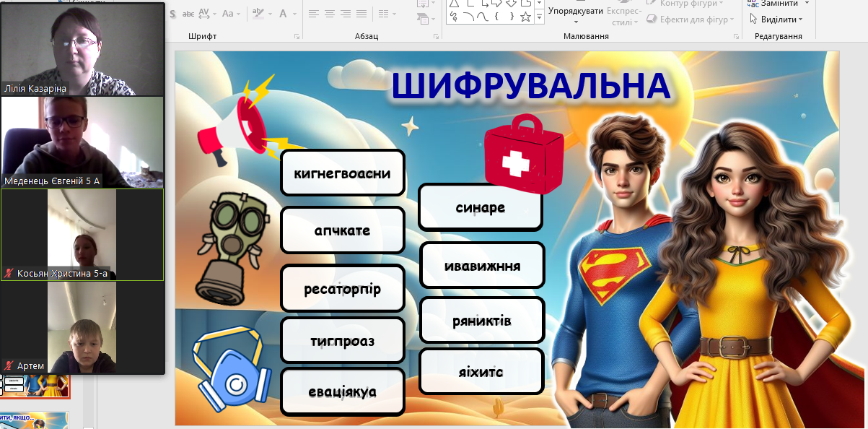
Task: Align paragraph text to the right
Action: pyautogui.click(x=345, y=13)
